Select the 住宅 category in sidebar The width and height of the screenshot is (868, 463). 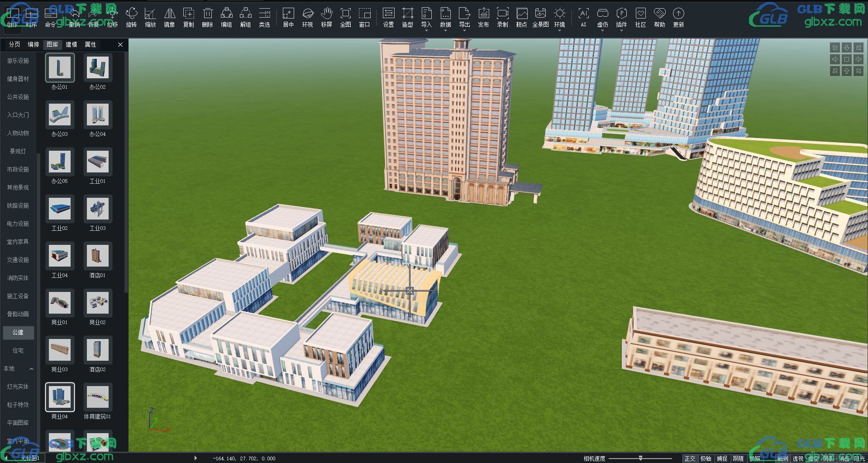(18, 350)
